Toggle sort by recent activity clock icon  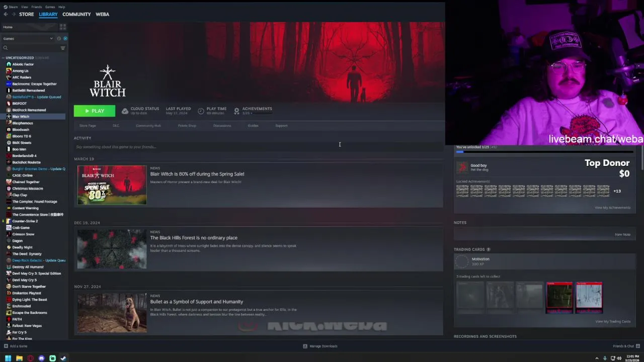pos(59,38)
